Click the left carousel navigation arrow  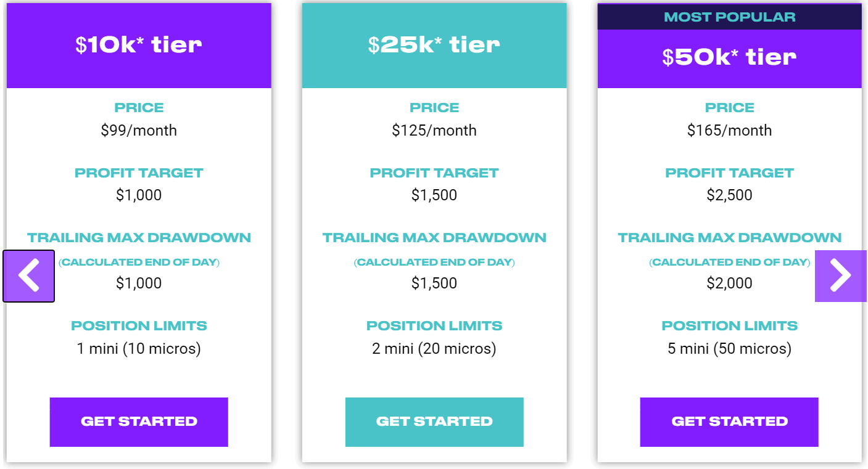click(x=28, y=276)
